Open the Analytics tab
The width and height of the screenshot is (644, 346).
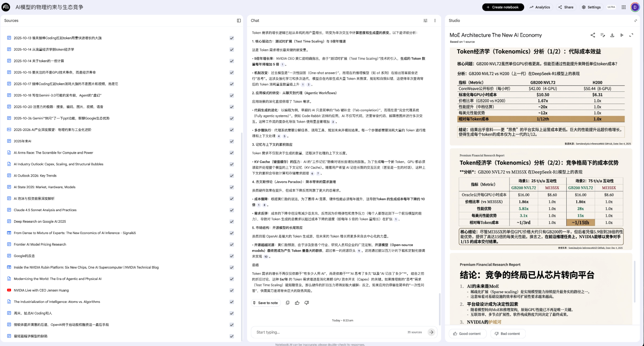click(x=540, y=7)
